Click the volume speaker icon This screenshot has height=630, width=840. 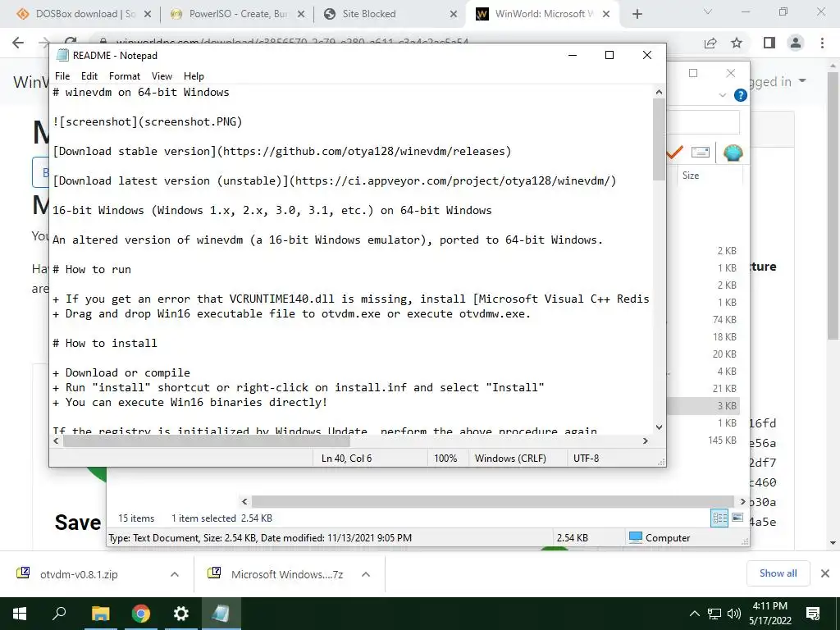(x=734, y=614)
